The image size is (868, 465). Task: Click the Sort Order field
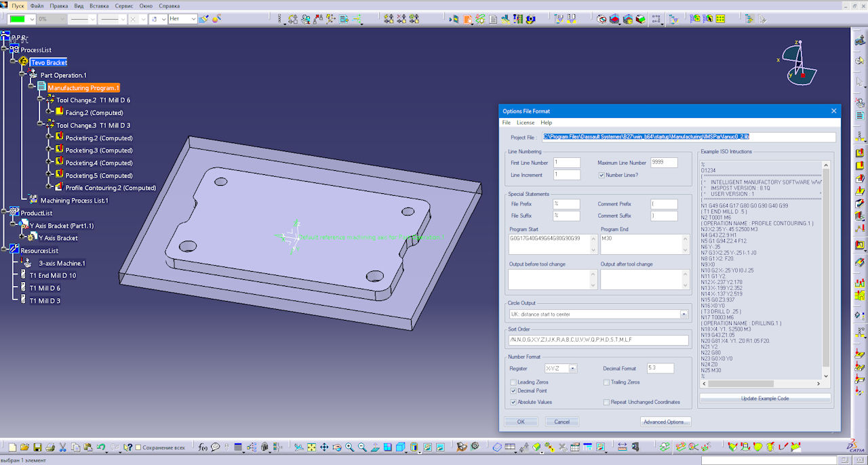[598, 340]
